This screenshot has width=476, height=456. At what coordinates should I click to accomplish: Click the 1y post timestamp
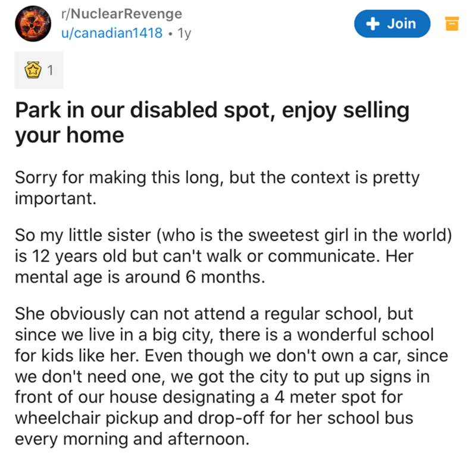[184, 33]
